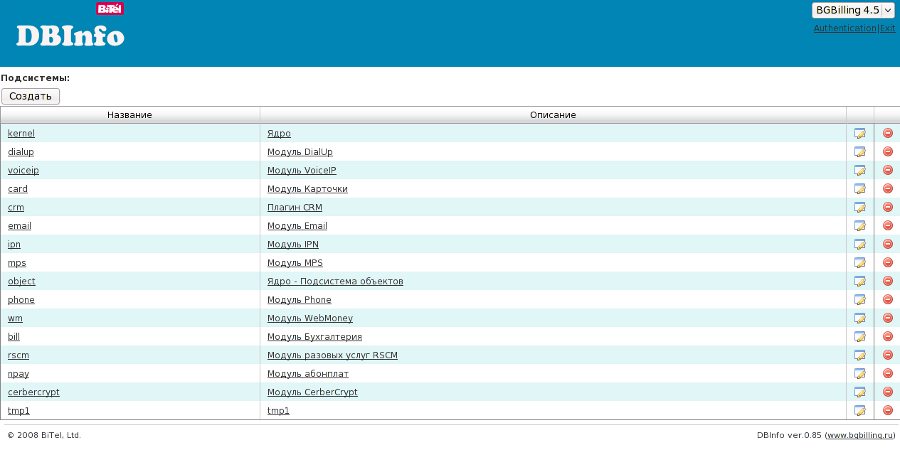
Task: Edit the phone subsystem row
Action: pos(860,300)
